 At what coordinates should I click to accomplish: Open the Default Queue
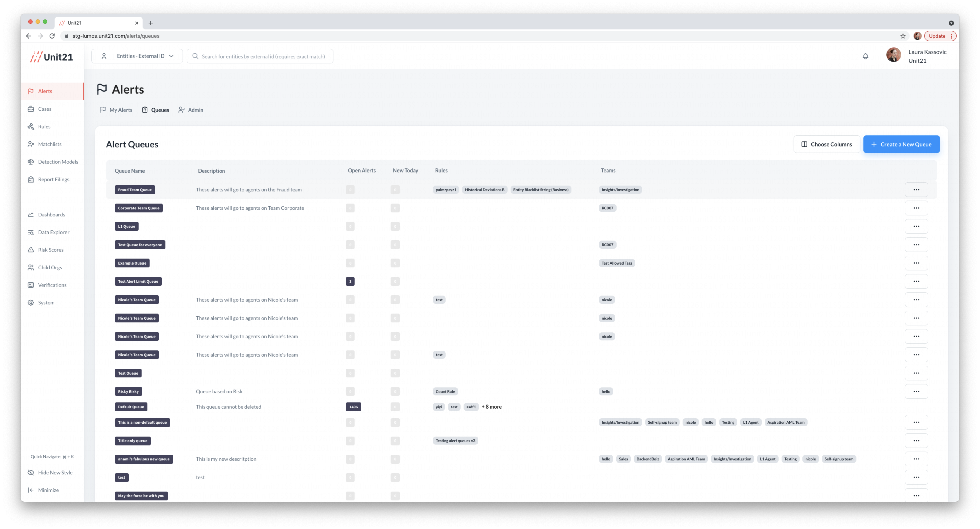point(131,407)
